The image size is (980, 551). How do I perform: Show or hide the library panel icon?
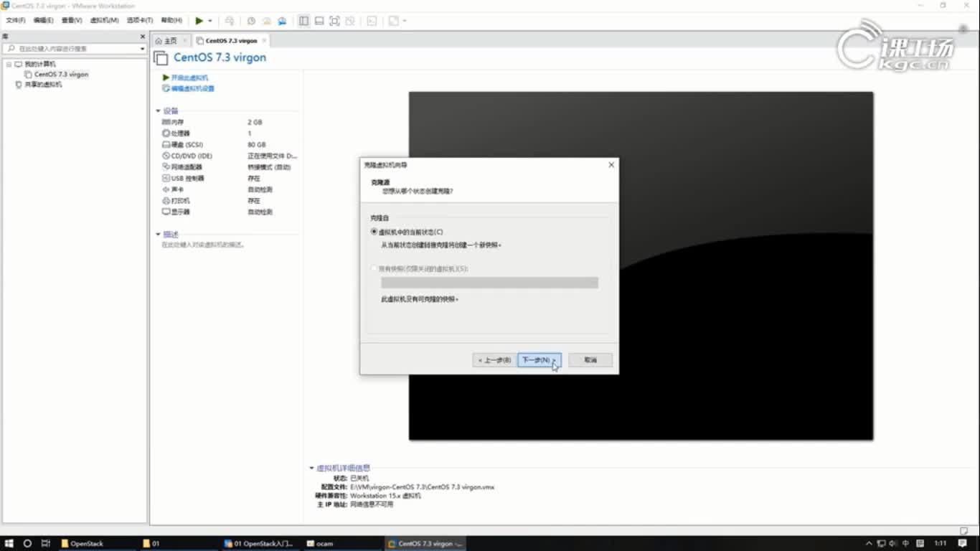pos(304,21)
